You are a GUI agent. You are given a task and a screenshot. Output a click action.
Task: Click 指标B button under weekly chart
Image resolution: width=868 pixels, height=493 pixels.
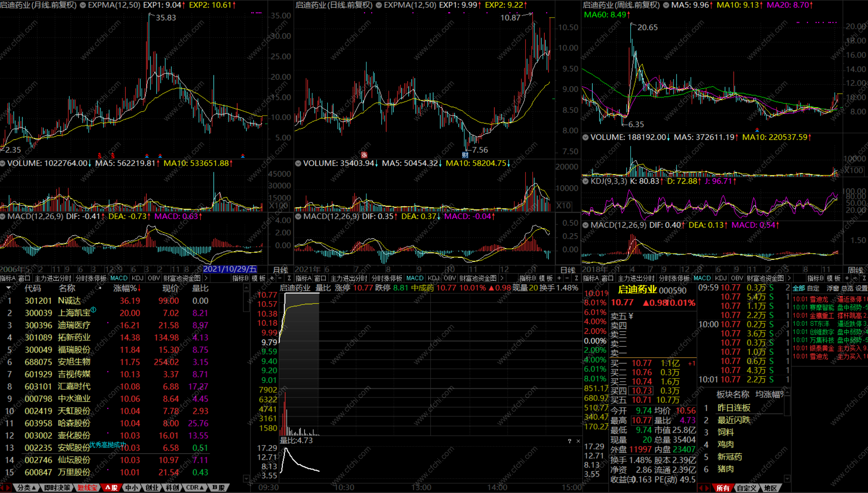(816, 278)
